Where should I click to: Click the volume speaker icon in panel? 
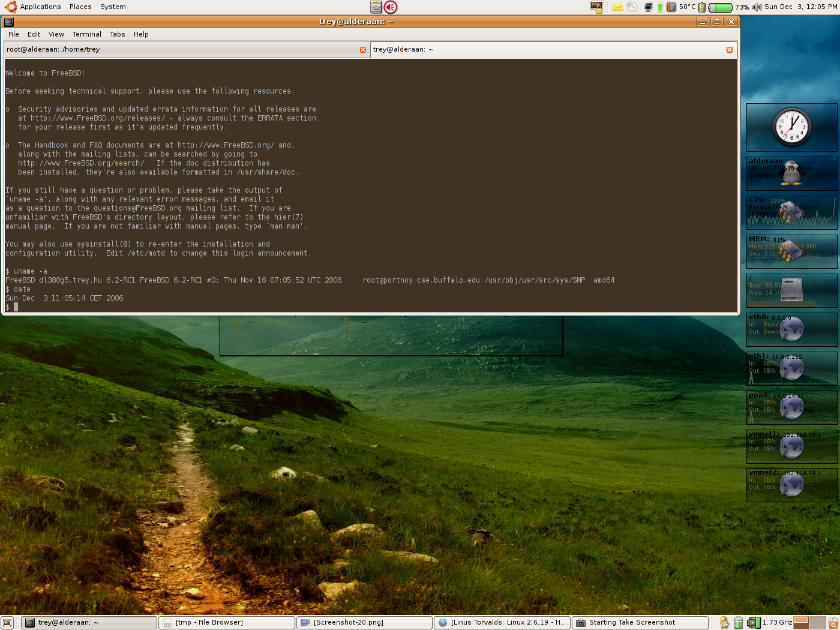(x=757, y=7)
